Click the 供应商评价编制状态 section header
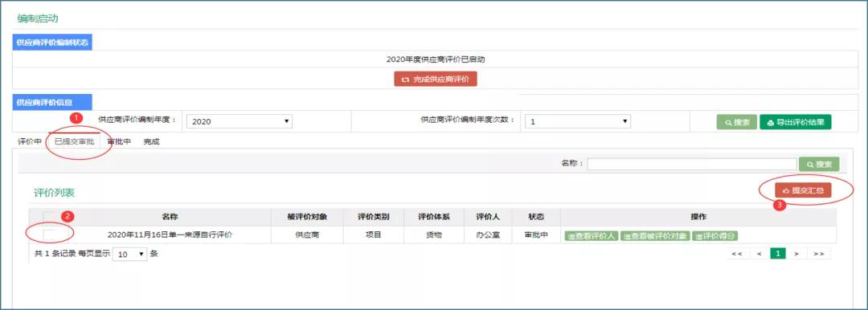Screen dimensions: 868x310 coord(52,43)
